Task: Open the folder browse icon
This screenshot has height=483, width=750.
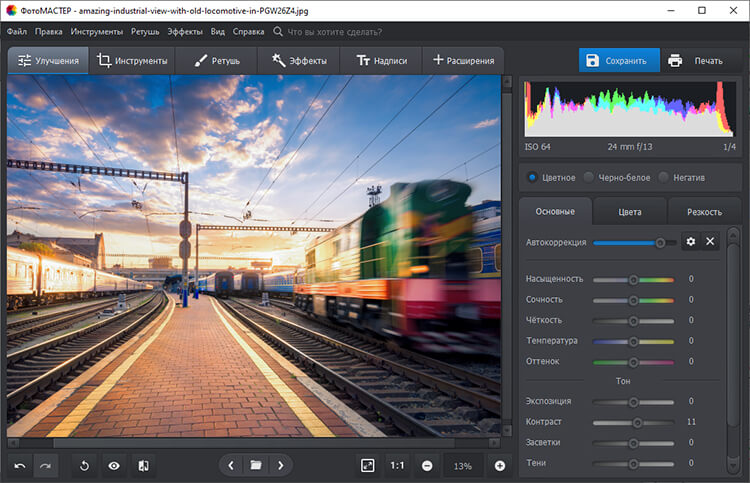Action: pyautogui.click(x=256, y=465)
